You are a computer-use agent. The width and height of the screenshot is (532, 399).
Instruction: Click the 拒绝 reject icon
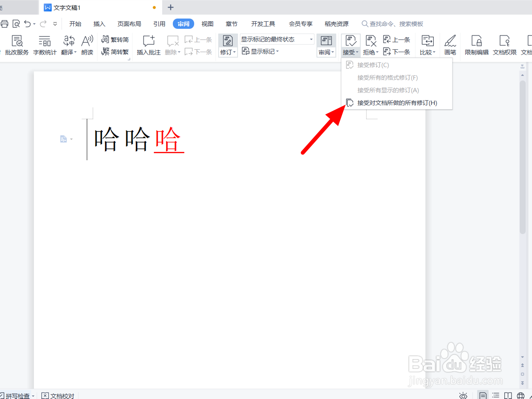pos(371,41)
